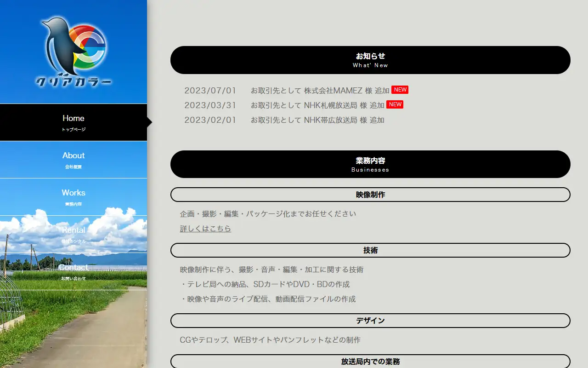
Task: Click the 2023/02/01 news date
Action: 210,120
